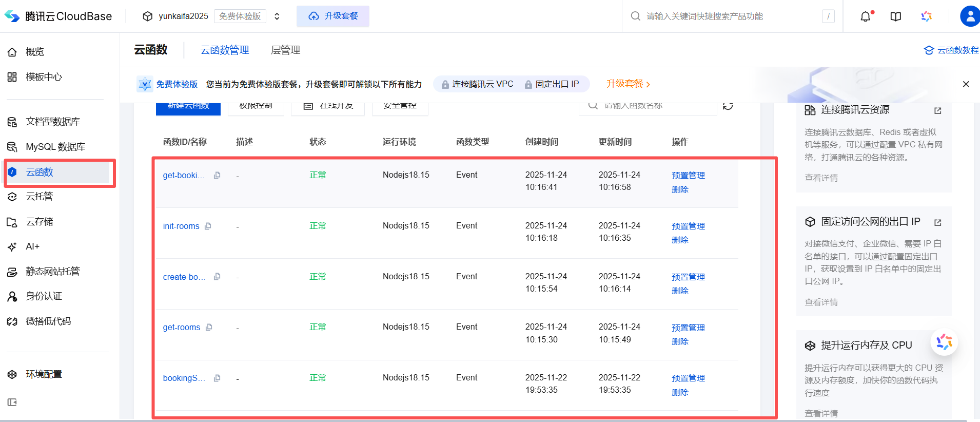
Task: Open the documentation book icon
Action: click(896, 16)
